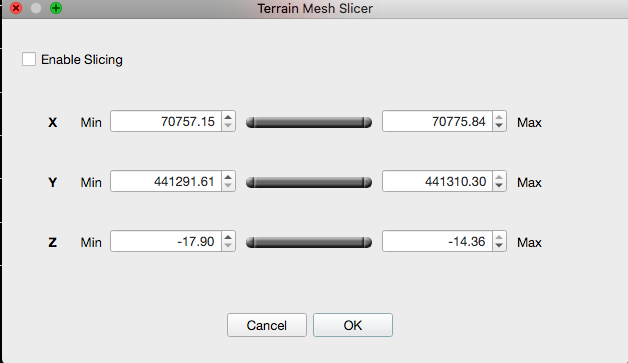Click the X range slider bar
This screenshot has width=628, height=363.
coord(309,122)
